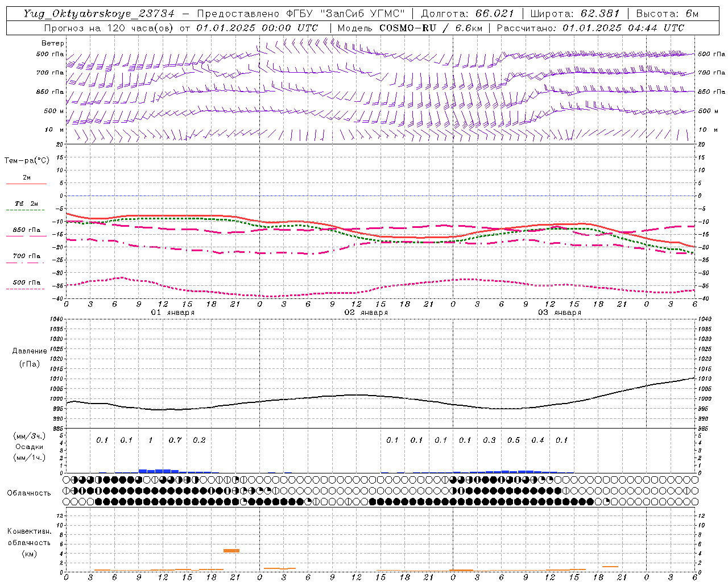The width and height of the screenshot is (728, 582).
Task: Click the forecast start text 01.01.2025 00:00 UTC
Action: [x=257, y=28]
